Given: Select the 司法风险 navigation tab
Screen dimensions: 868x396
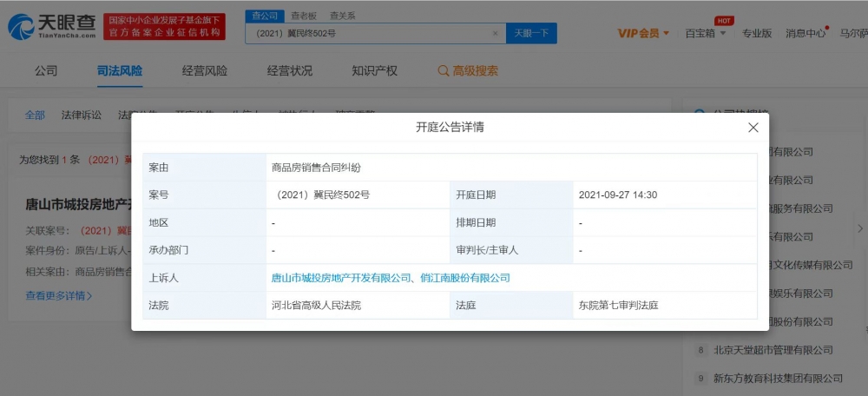Looking at the screenshot, I should 120,71.
